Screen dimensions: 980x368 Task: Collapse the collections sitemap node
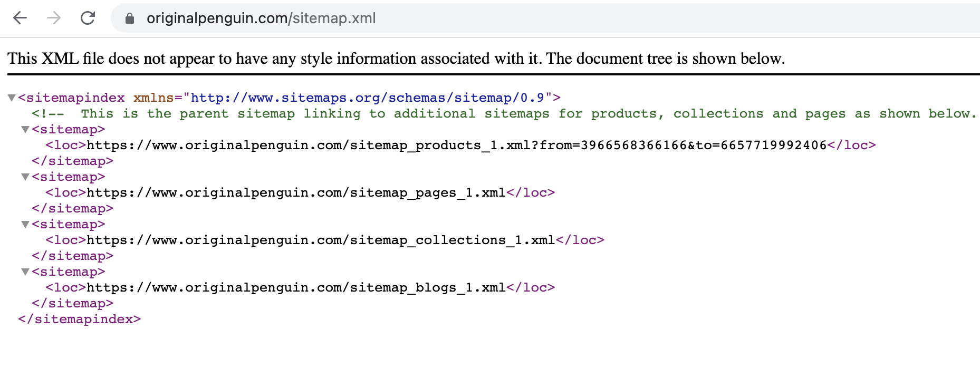click(25, 224)
